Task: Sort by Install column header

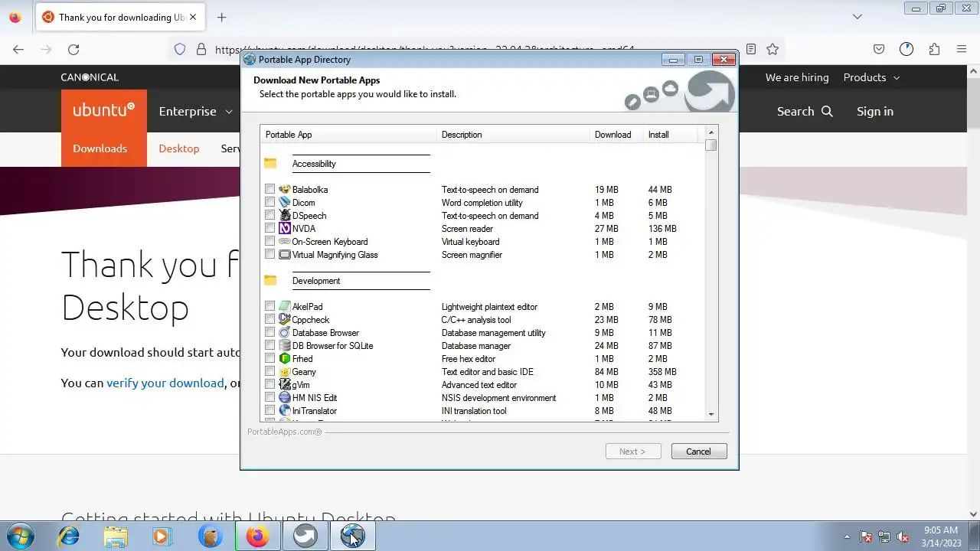Action: [x=670, y=135]
